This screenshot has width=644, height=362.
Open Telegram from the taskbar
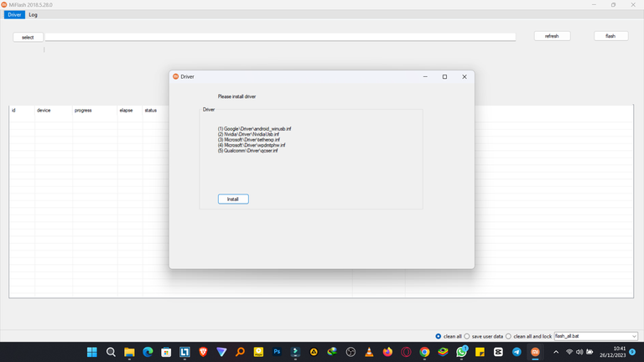[517, 352]
